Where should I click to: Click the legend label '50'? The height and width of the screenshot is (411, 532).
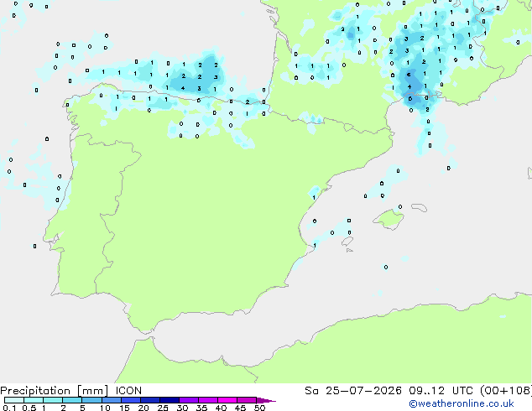click(x=259, y=408)
